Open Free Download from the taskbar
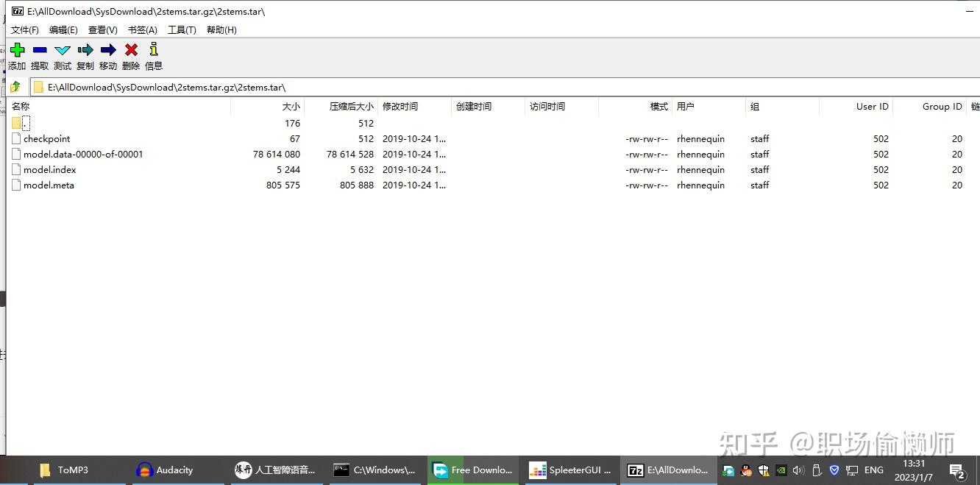Viewport: 980px width, 485px height. pyautogui.click(x=473, y=470)
